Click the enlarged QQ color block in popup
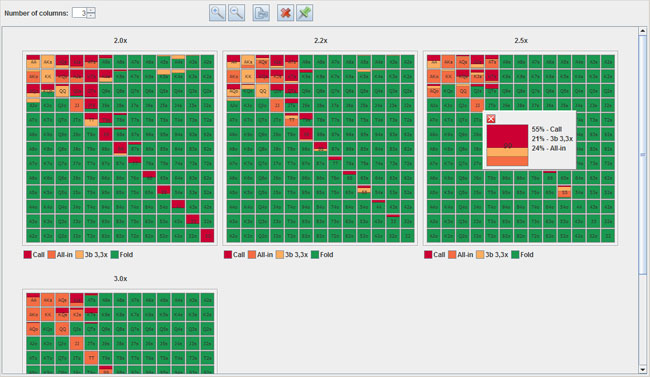Screen dimensions: 650x377 [507, 146]
